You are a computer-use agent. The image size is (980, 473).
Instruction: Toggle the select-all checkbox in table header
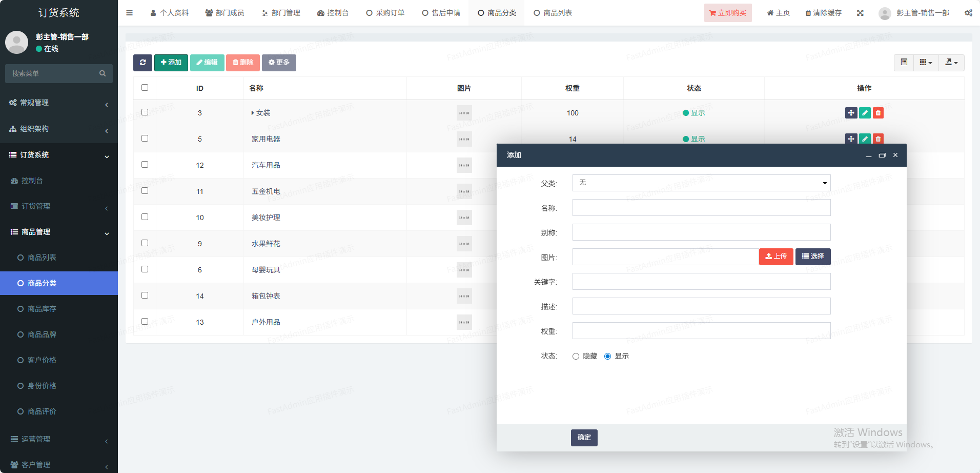click(x=145, y=88)
